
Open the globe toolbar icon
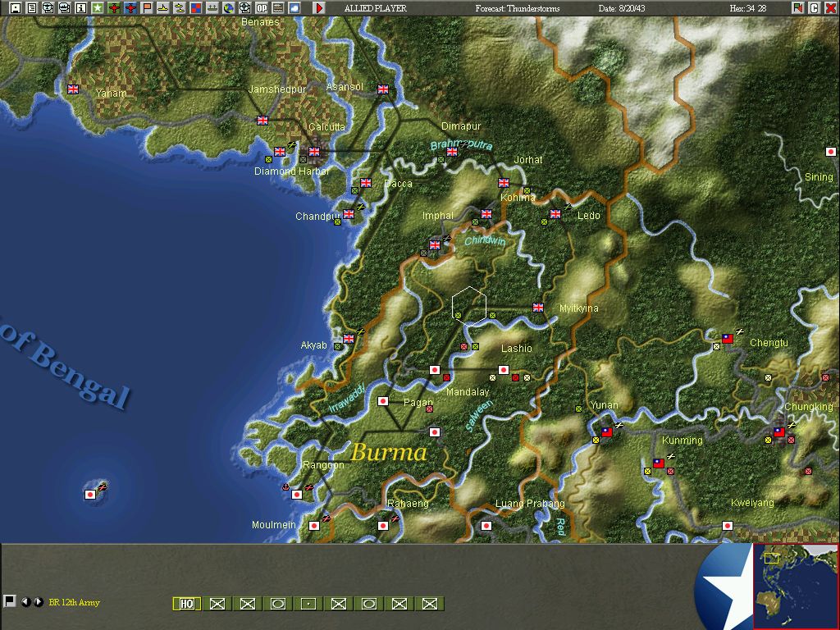229,8
